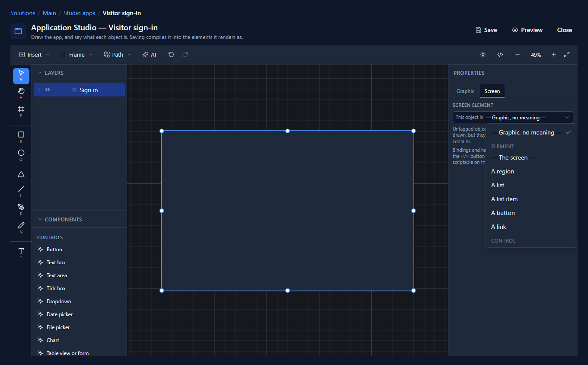The height and width of the screenshot is (365, 588).
Task: Open the AI assistant tool
Action: tap(149, 54)
